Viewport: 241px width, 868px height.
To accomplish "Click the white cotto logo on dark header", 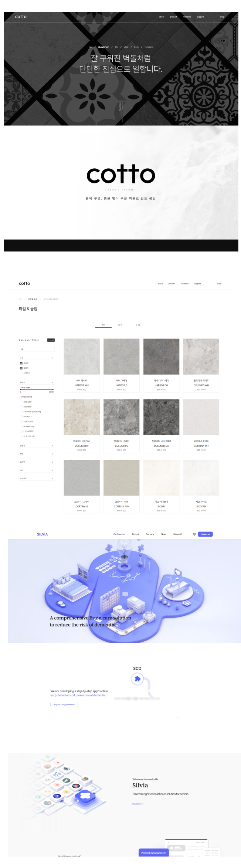I will (x=21, y=17).
